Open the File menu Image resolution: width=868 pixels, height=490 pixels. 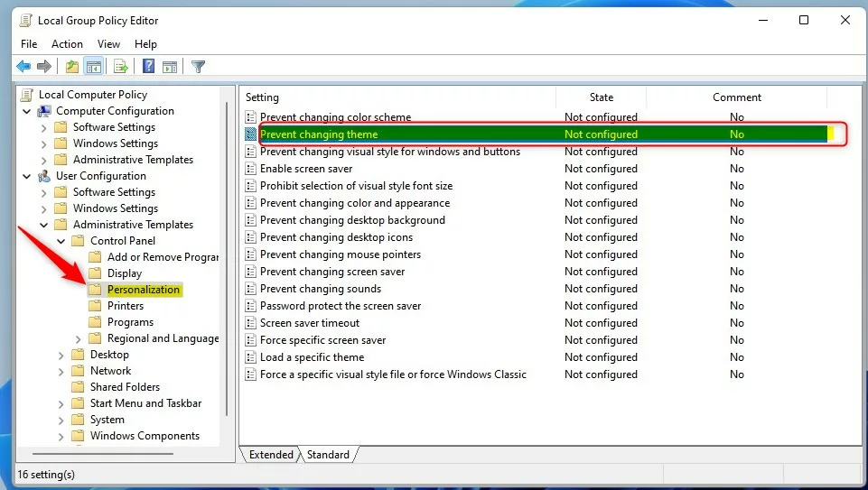[29, 43]
